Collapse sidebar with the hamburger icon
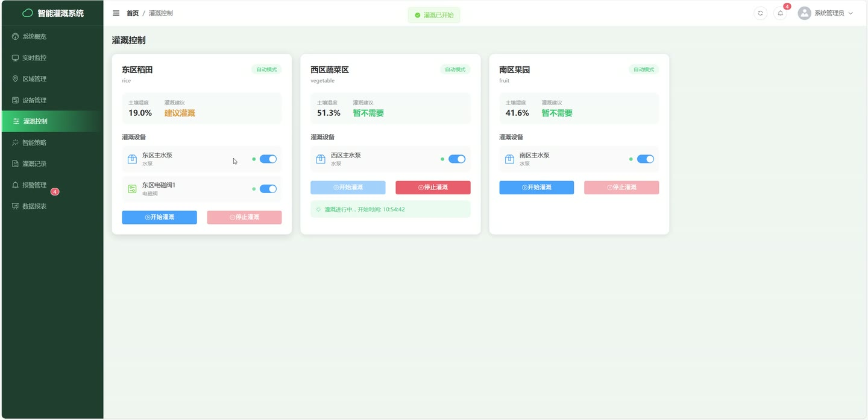This screenshot has width=868, height=420. (116, 13)
